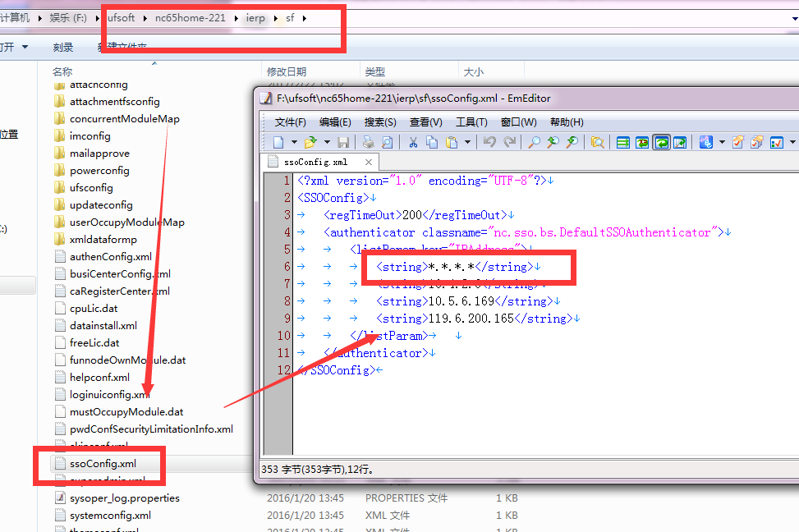
Task: Click the Find in Files icon
Action: [x=597, y=142]
